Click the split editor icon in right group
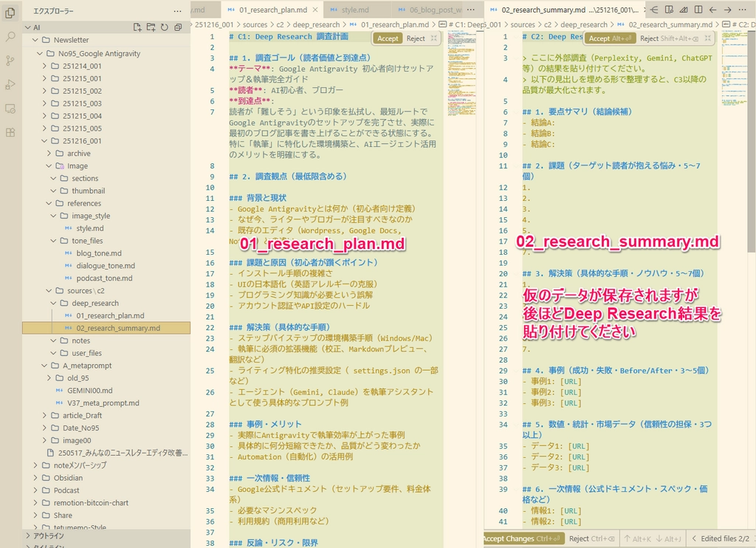 pyautogui.click(x=698, y=10)
